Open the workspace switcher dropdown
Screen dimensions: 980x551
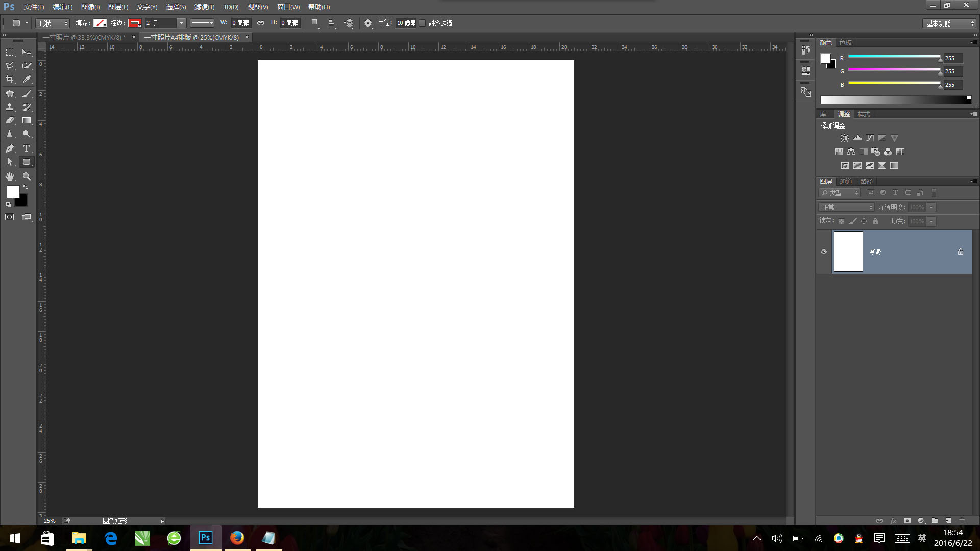point(949,23)
